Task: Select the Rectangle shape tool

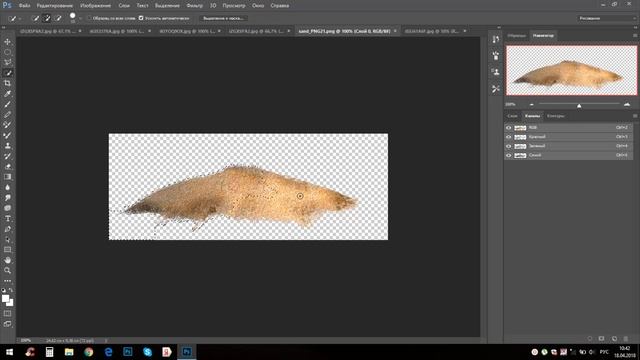Action: tap(7, 249)
